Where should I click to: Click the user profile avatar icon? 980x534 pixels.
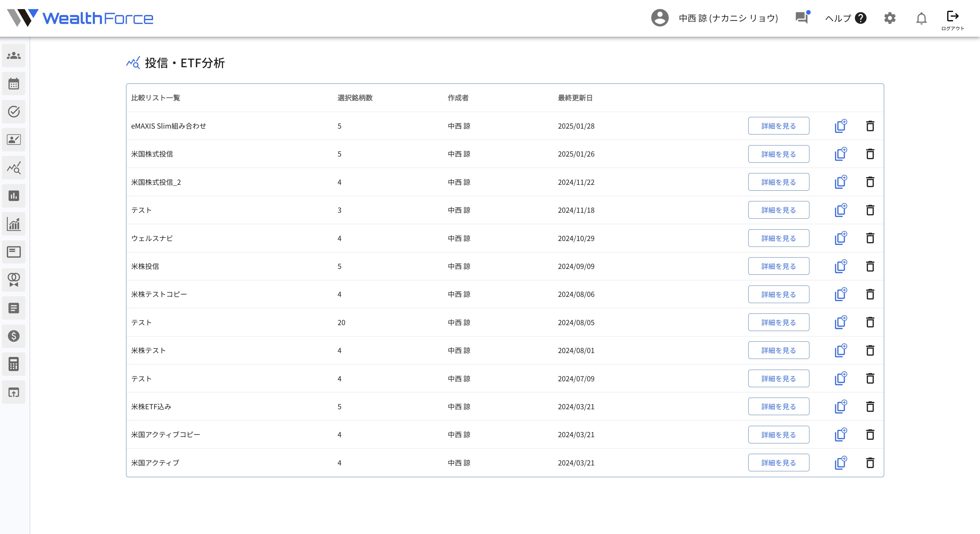[x=660, y=18]
